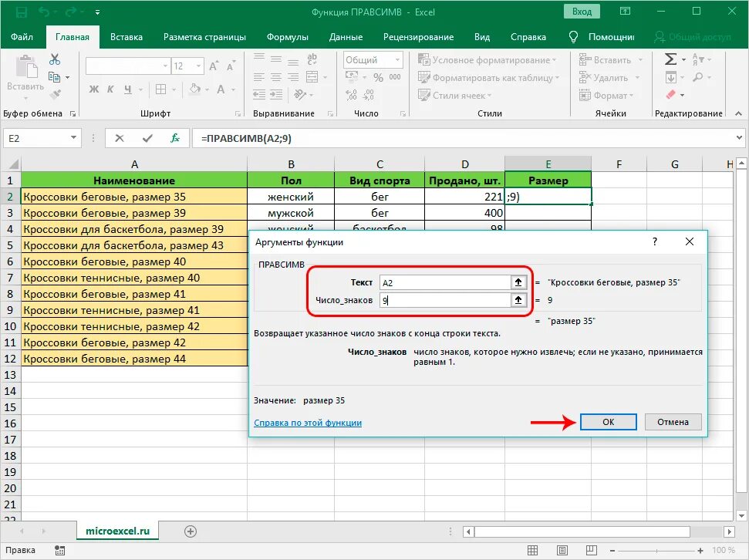Open Стили ячеек dropdown
The image size is (749, 560).
click(455, 95)
